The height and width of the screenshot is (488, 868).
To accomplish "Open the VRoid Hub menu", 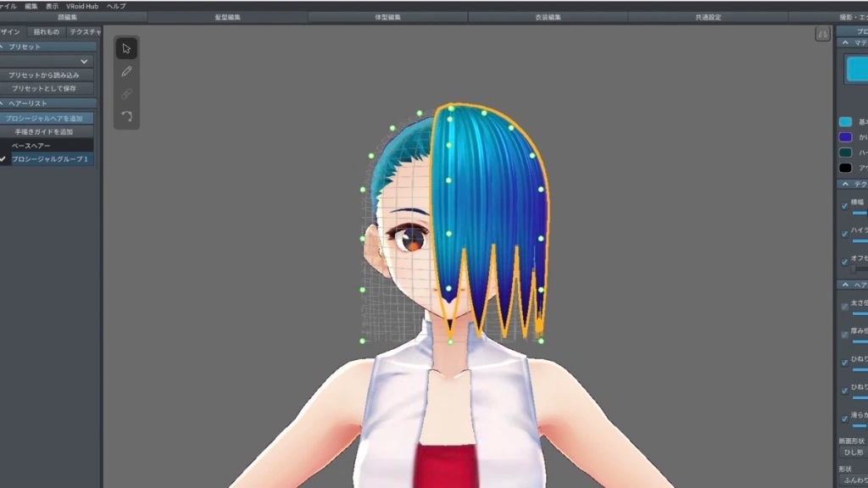I will coord(82,6).
